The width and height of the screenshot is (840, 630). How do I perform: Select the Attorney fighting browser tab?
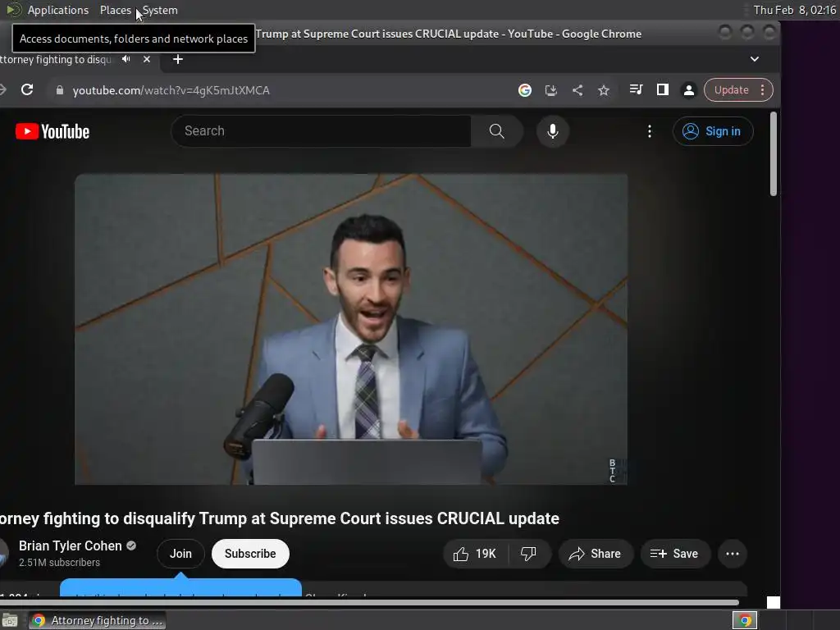(x=56, y=59)
